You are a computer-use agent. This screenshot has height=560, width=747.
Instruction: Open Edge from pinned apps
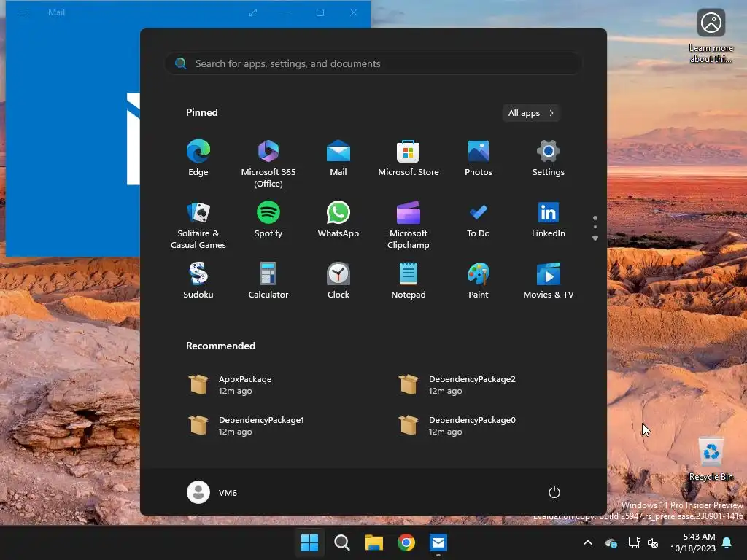pyautogui.click(x=198, y=159)
